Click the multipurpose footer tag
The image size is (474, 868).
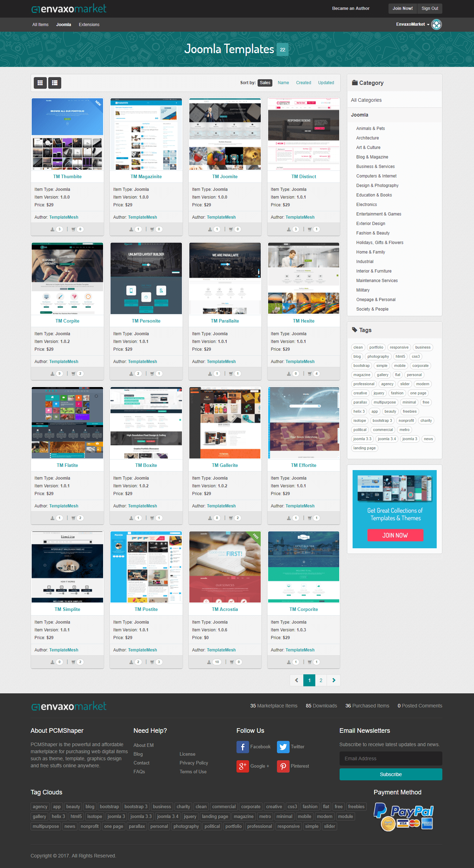pos(46,826)
